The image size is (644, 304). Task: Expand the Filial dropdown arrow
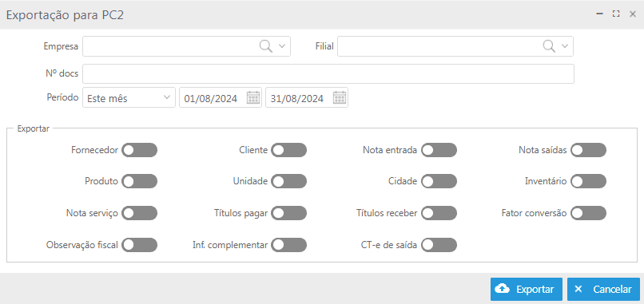tap(565, 46)
